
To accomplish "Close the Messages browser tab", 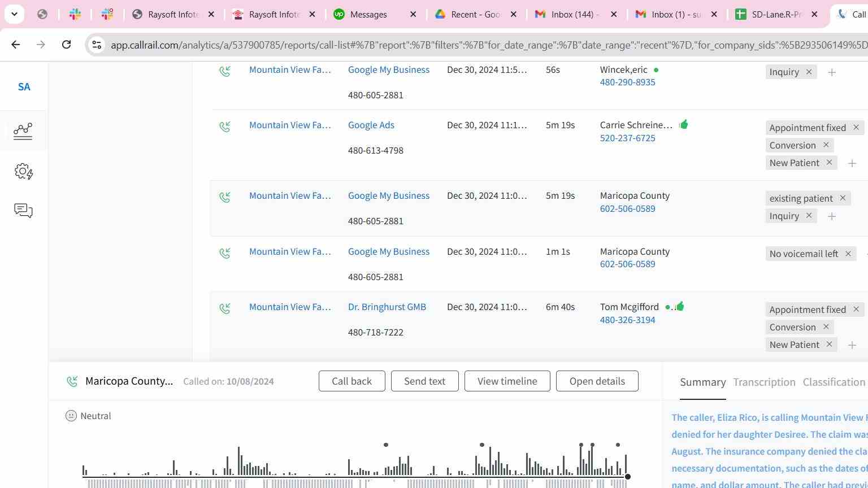I will pyautogui.click(x=413, y=15).
